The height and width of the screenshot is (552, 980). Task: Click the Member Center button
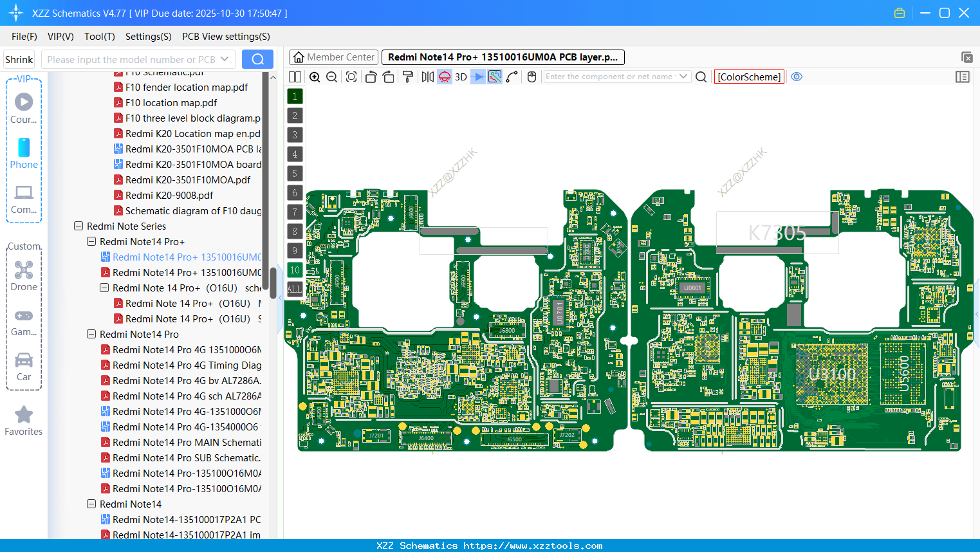333,57
